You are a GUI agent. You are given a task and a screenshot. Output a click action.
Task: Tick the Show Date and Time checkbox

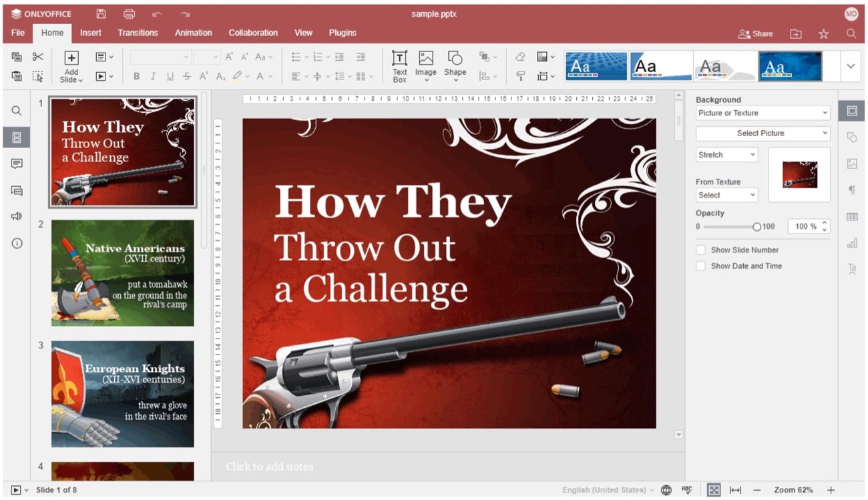700,266
